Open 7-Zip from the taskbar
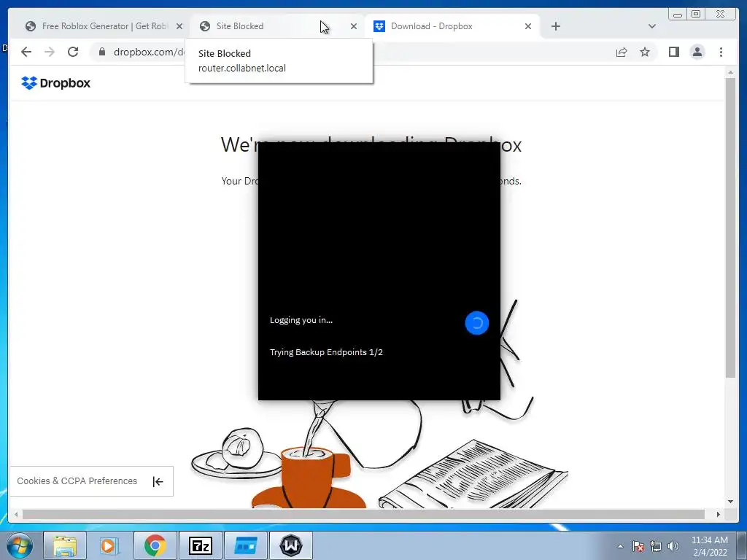Screen dimensions: 747x560 click(200, 545)
